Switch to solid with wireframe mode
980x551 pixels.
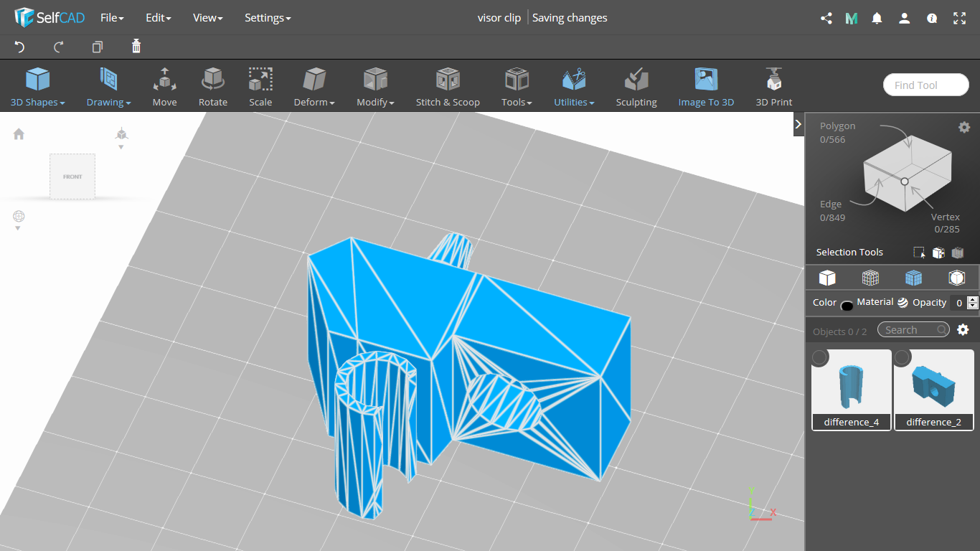coord(913,278)
